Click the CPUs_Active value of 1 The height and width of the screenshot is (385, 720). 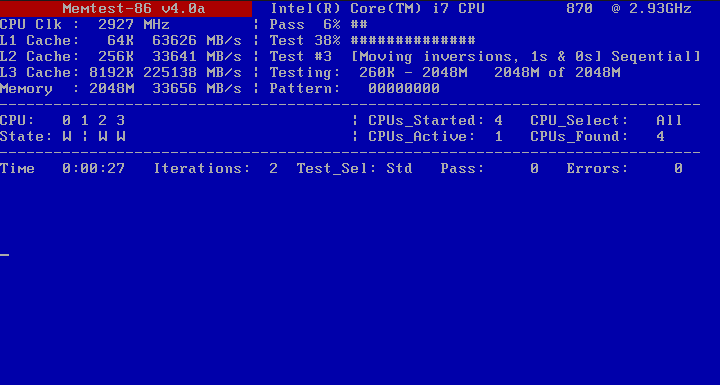coord(499,136)
